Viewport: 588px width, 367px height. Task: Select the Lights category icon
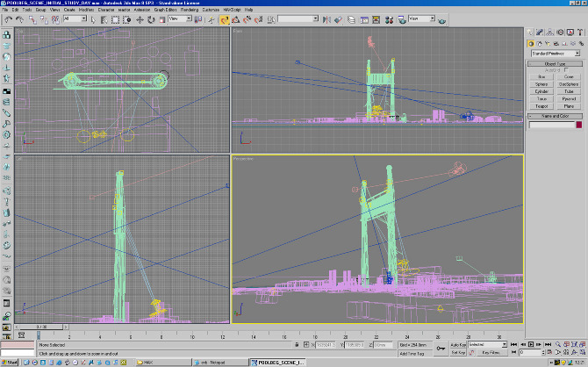pos(549,43)
